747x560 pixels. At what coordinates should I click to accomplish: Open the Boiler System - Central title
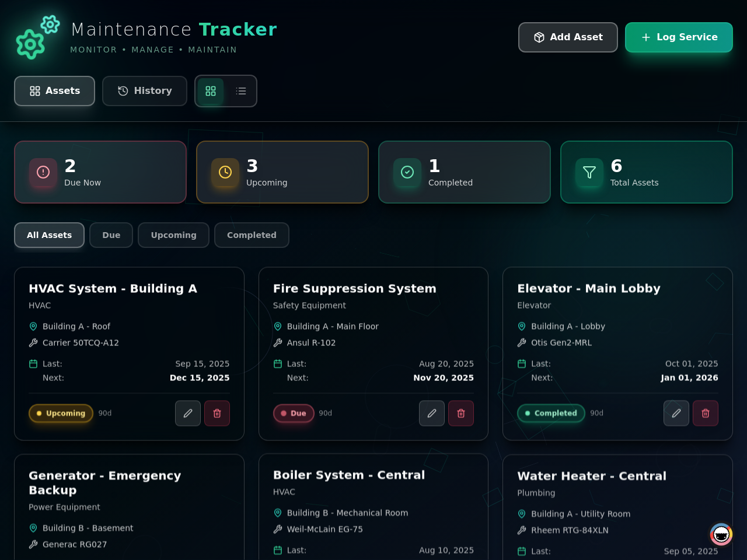349,475
